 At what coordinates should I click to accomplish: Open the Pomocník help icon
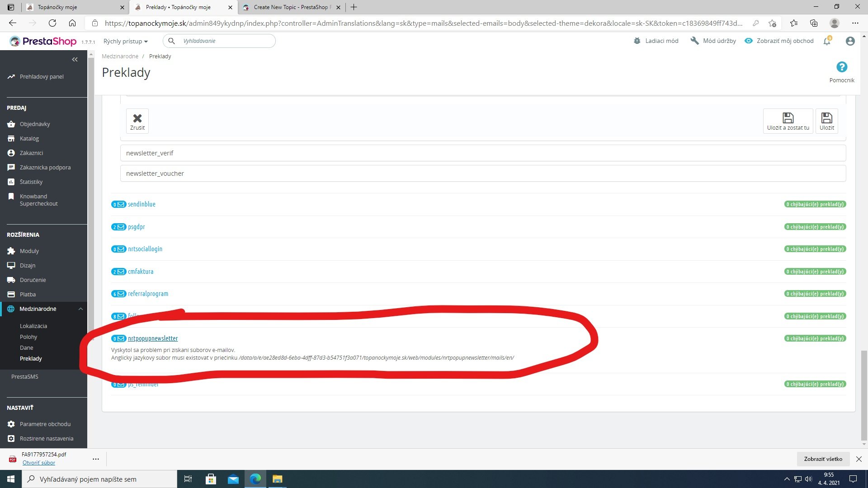pos(841,67)
